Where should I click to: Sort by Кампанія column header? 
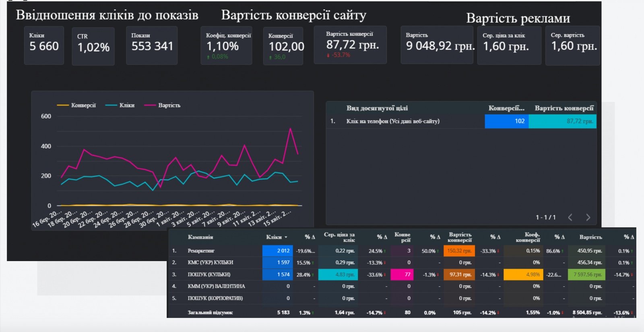tap(200, 237)
